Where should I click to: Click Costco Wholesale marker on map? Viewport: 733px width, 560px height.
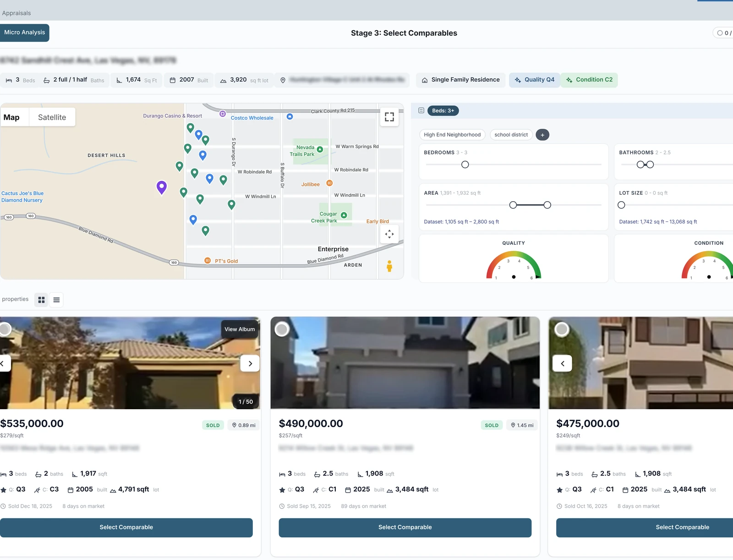click(290, 117)
